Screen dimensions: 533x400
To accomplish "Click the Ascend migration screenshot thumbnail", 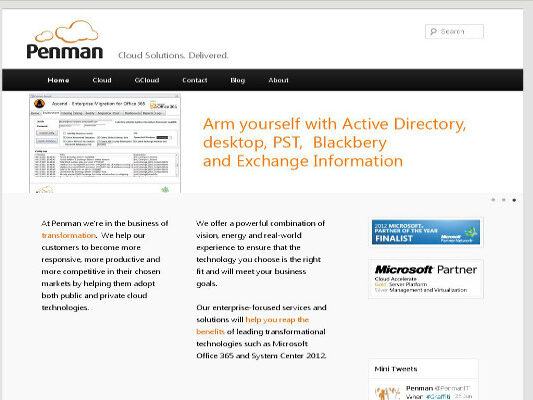I will (105, 143).
